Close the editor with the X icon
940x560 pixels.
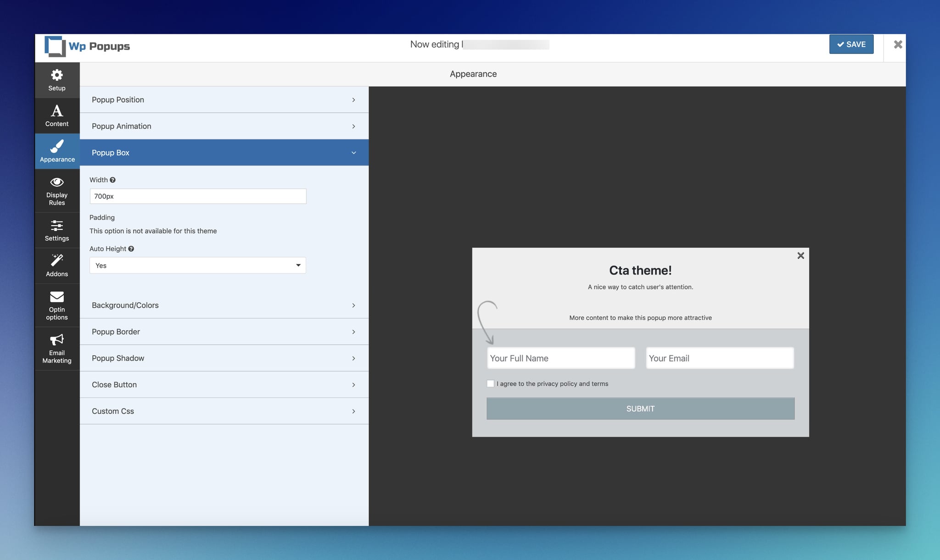tap(898, 44)
